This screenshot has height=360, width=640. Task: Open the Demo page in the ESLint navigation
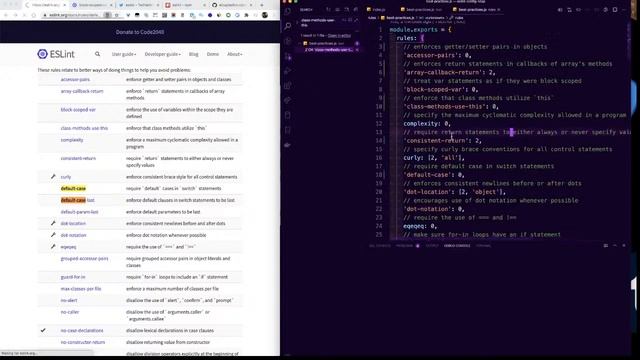[x=213, y=54]
